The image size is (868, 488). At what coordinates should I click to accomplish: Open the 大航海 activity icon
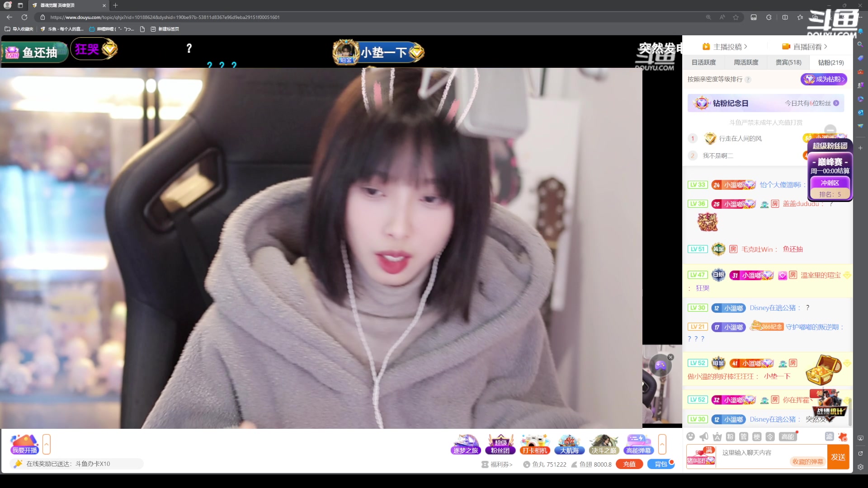click(569, 444)
